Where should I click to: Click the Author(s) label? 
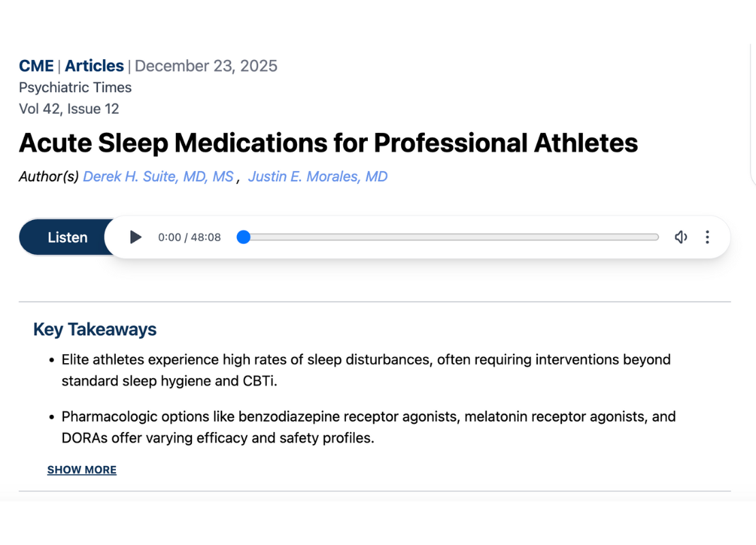pos(48,177)
